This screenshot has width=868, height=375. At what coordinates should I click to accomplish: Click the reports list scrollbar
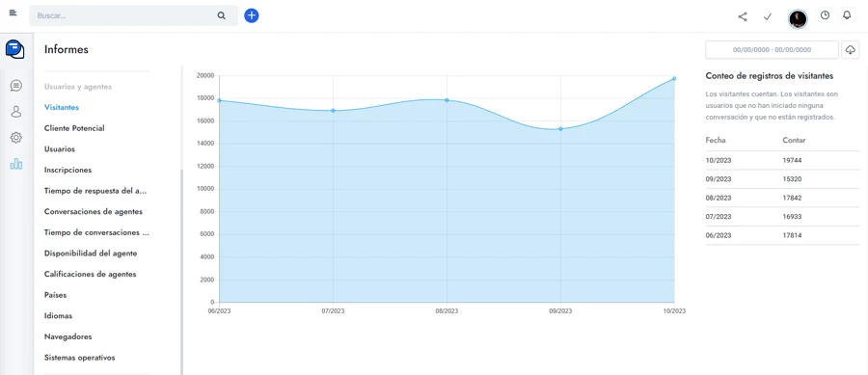181,271
